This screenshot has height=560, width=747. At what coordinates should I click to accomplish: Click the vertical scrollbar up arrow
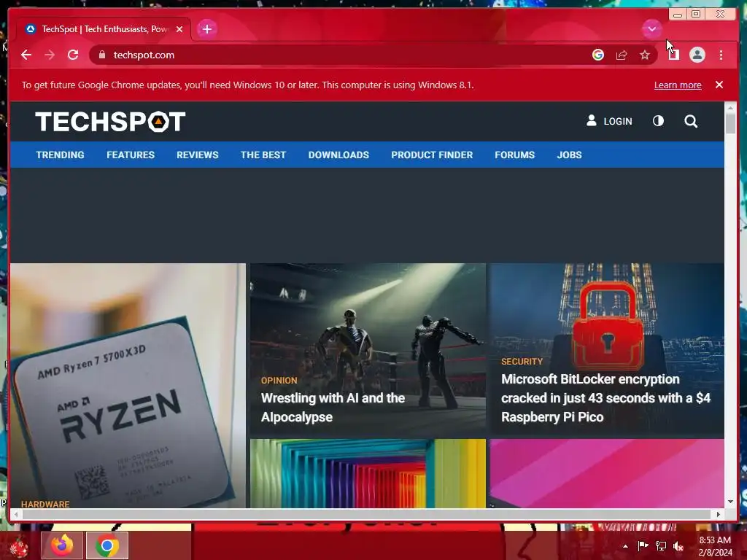[x=730, y=108]
